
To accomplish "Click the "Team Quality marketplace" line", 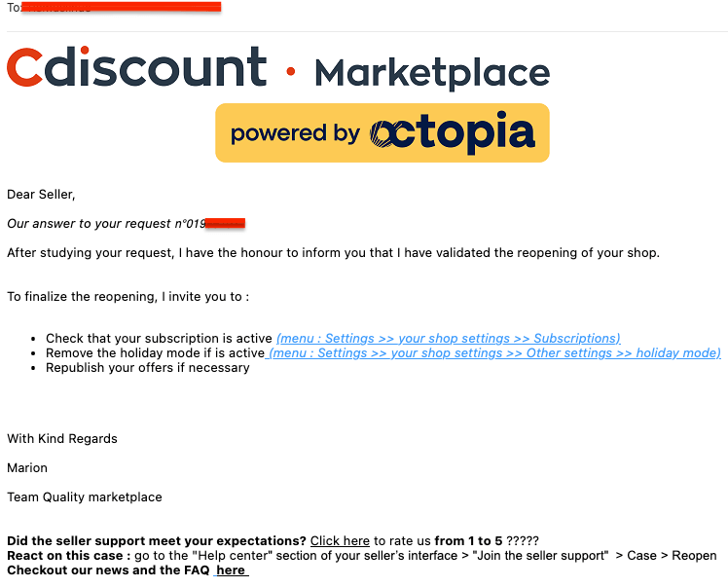I will [85, 497].
